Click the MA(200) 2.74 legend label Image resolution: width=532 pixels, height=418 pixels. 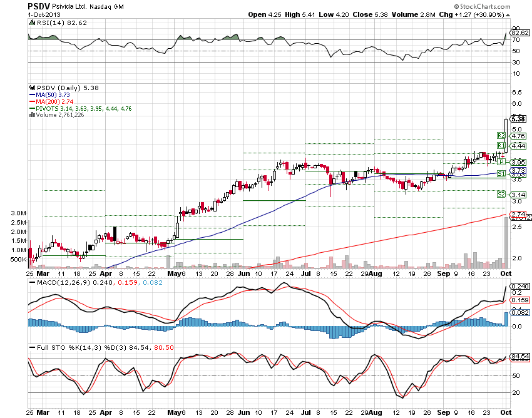coord(54,102)
